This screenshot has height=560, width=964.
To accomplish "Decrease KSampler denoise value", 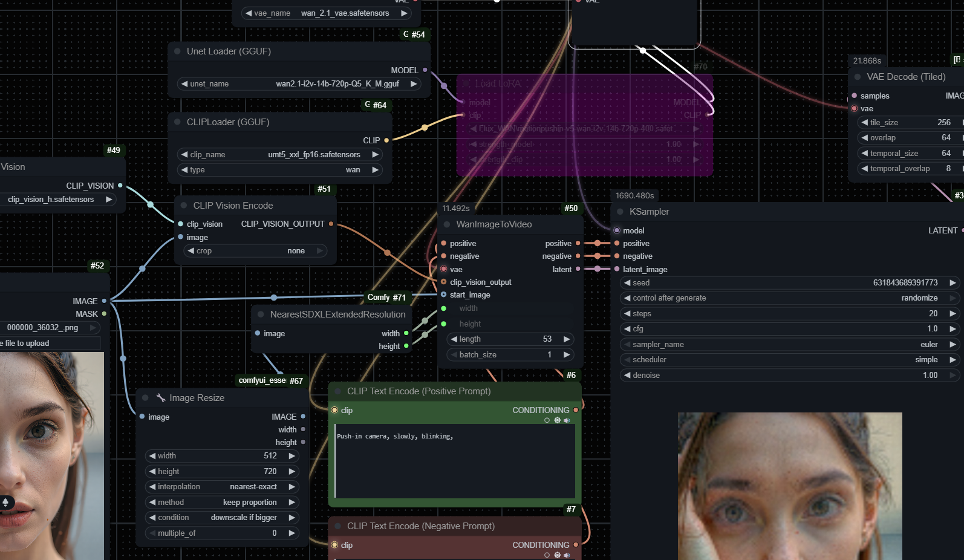I will click(627, 376).
